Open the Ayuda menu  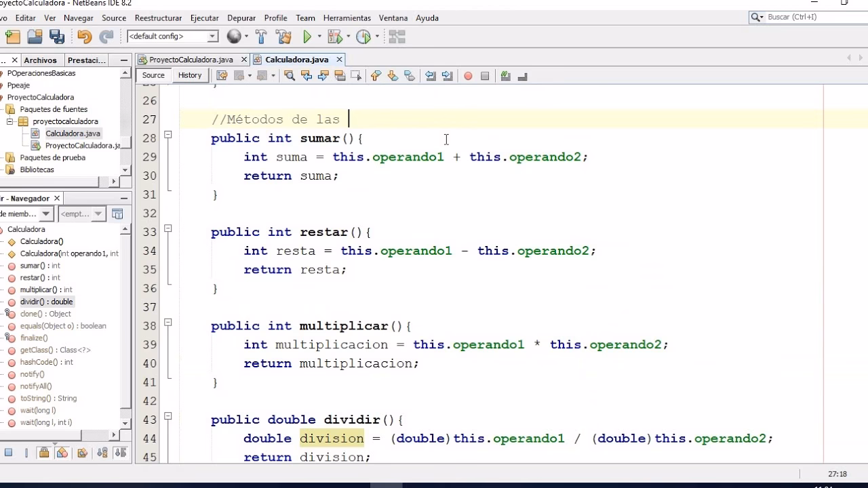[427, 18]
